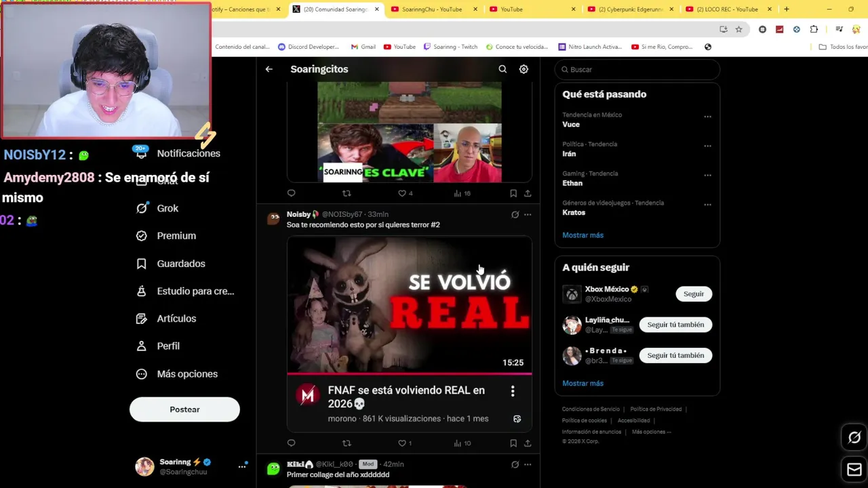Open Estudio para creadores item
The height and width of the screenshot is (488, 868).
click(x=185, y=291)
